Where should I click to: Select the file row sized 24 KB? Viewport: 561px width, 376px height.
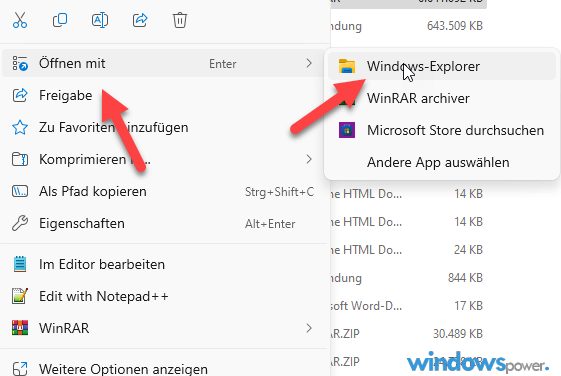pos(408,249)
